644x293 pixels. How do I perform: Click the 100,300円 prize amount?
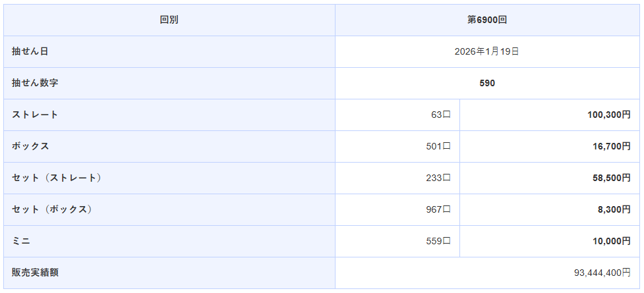[x=609, y=115]
